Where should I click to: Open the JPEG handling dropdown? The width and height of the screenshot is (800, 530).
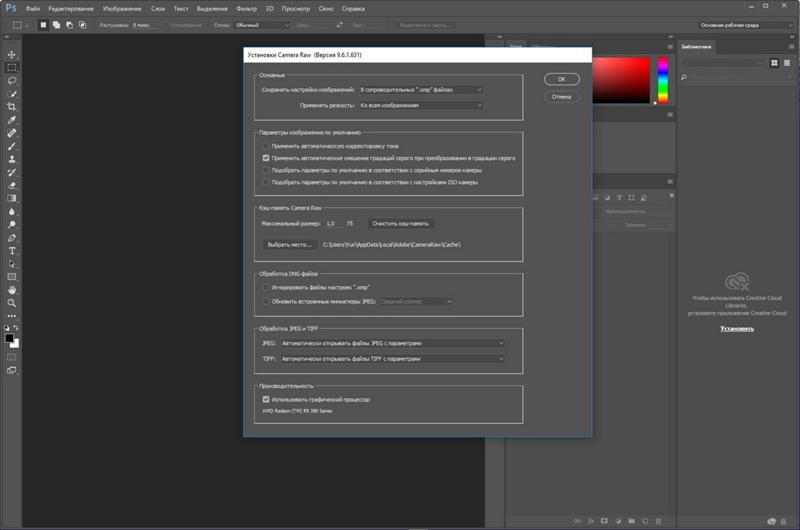(392, 343)
